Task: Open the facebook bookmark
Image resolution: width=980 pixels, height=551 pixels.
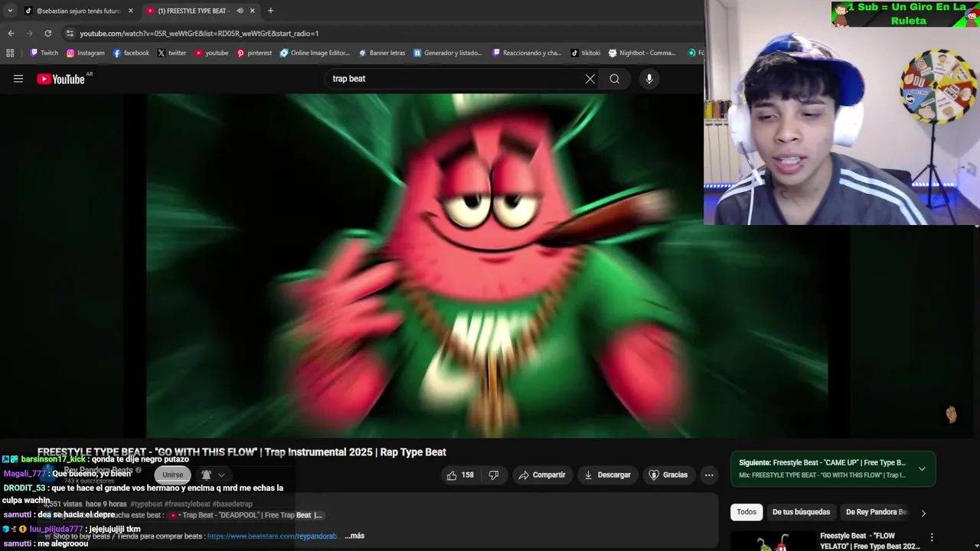Action: click(x=131, y=53)
